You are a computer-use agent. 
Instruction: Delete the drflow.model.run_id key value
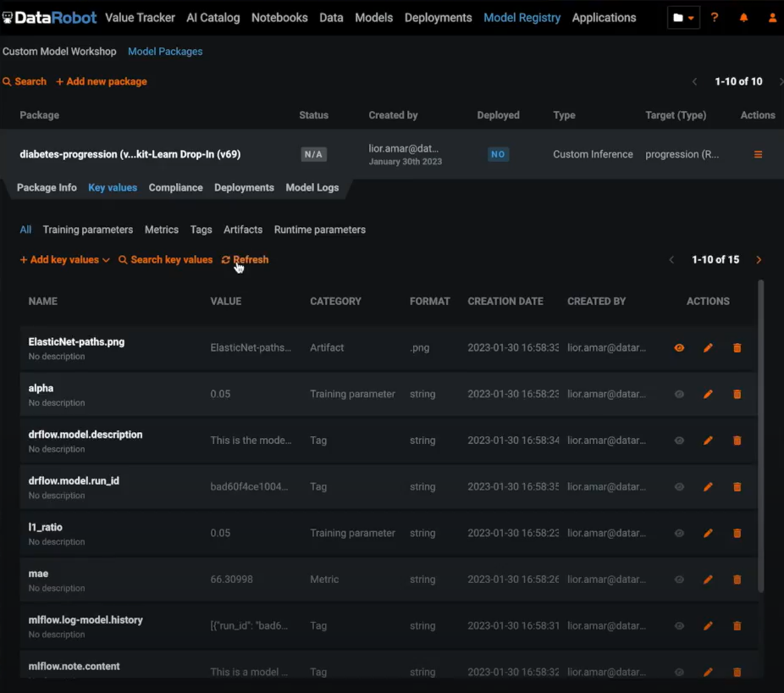[x=737, y=487]
